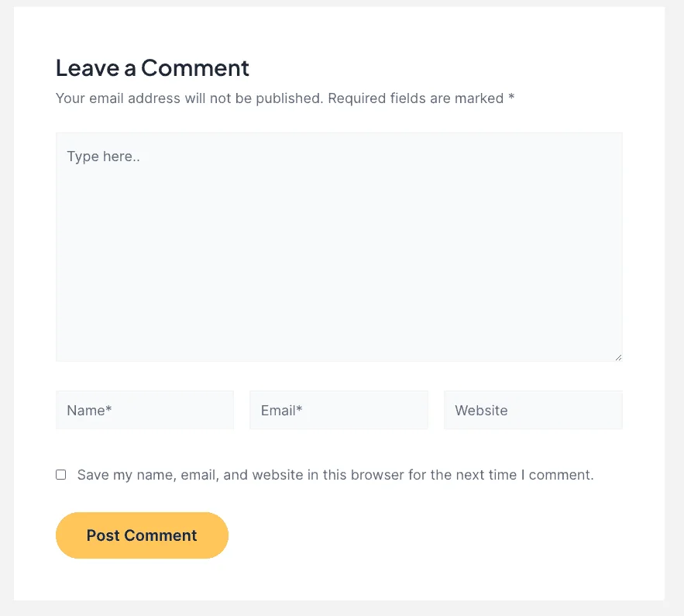Click the asterisk after 'marked'
Image resolution: width=684 pixels, height=616 pixels.
(x=511, y=98)
